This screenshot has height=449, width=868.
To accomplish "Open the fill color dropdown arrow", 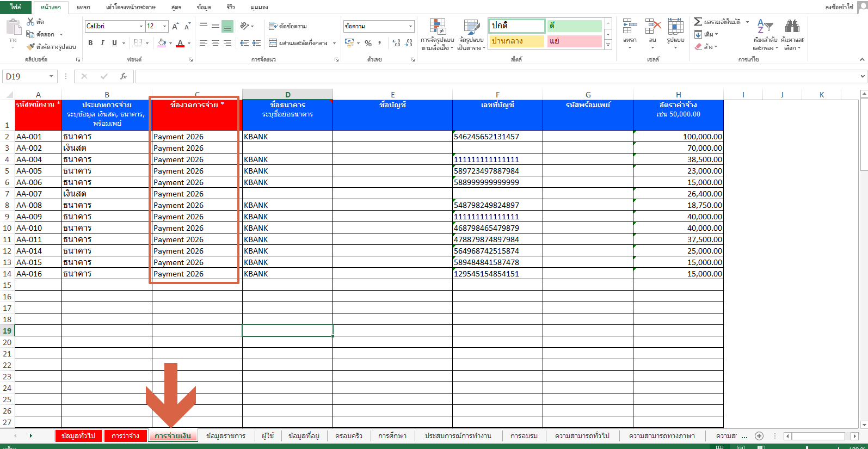I will click(170, 43).
